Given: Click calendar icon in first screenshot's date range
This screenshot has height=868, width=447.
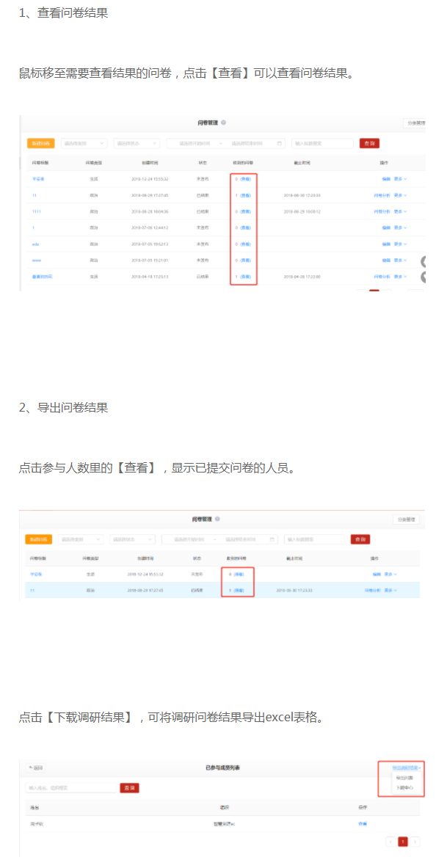Looking at the screenshot, I should (x=280, y=143).
